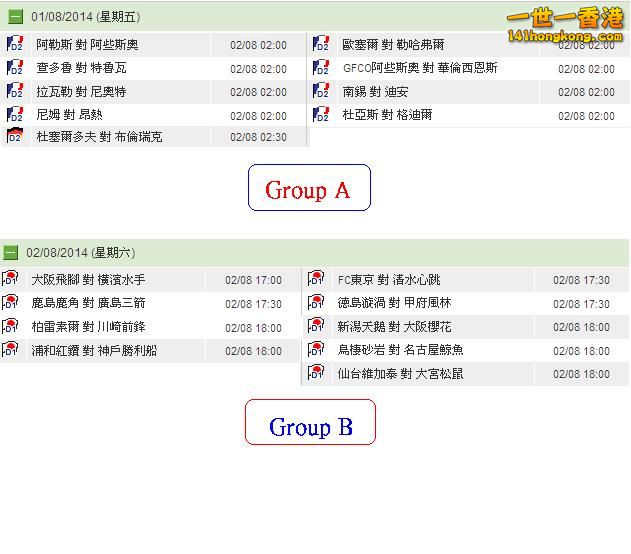Open the 鹿島鹿角 對 廣島三箭 match
This screenshot has width=631, height=554.
(88, 303)
